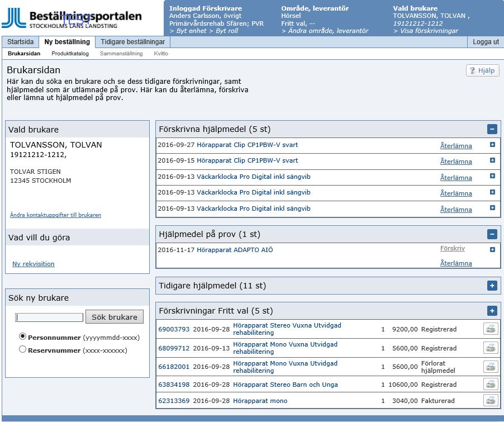Viewport: 504px width, 422px height.
Task: Go to the Brukarsidan sub-tab
Action: click(24, 54)
